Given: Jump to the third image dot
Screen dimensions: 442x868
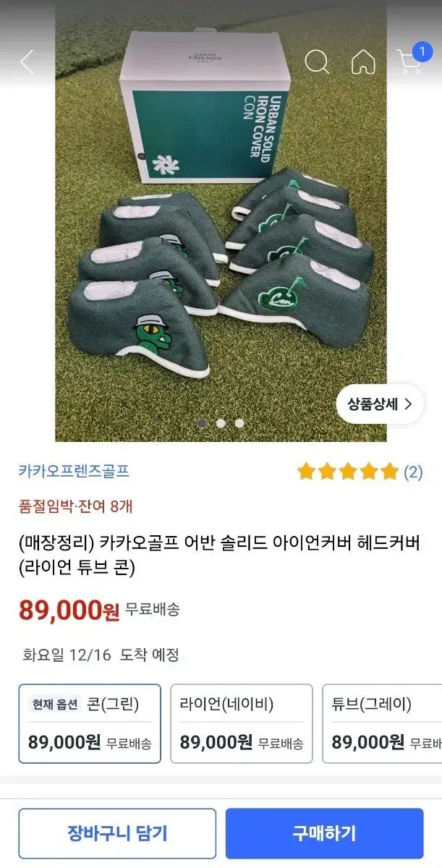Looking at the screenshot, I should click(x=239, y=423).
